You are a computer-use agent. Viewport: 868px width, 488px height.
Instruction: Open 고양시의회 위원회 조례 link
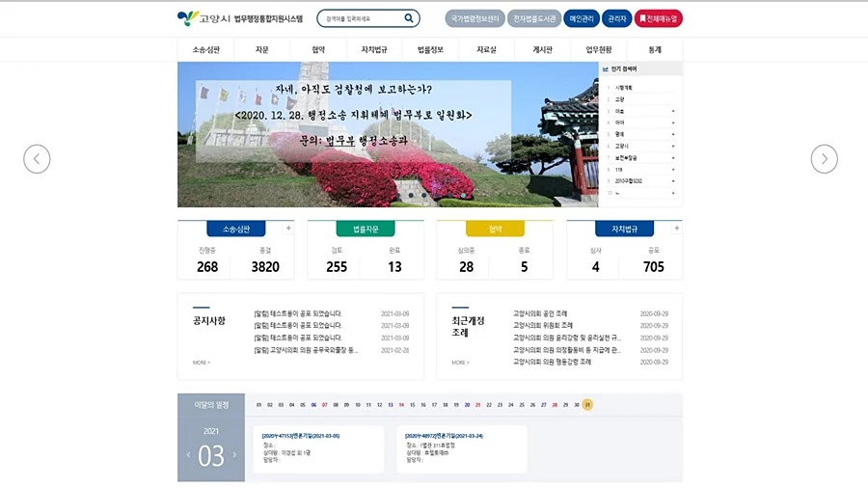click(543, 326)
